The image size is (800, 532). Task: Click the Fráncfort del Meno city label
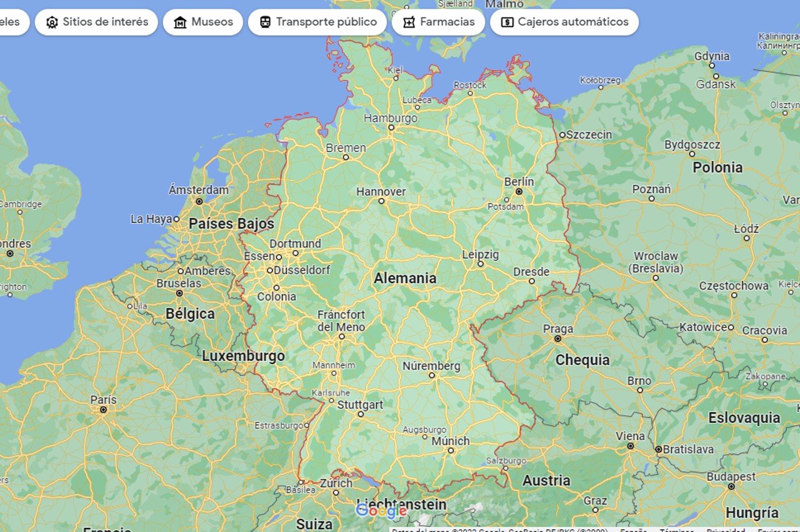tap(341, 321)
